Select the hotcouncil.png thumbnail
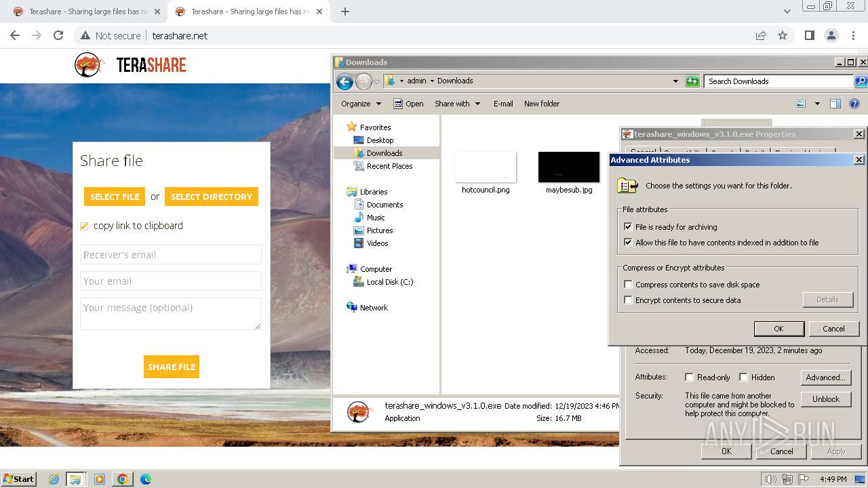Image resolution: width=868 pixels, height=488 pixels. tap(486, 167)
